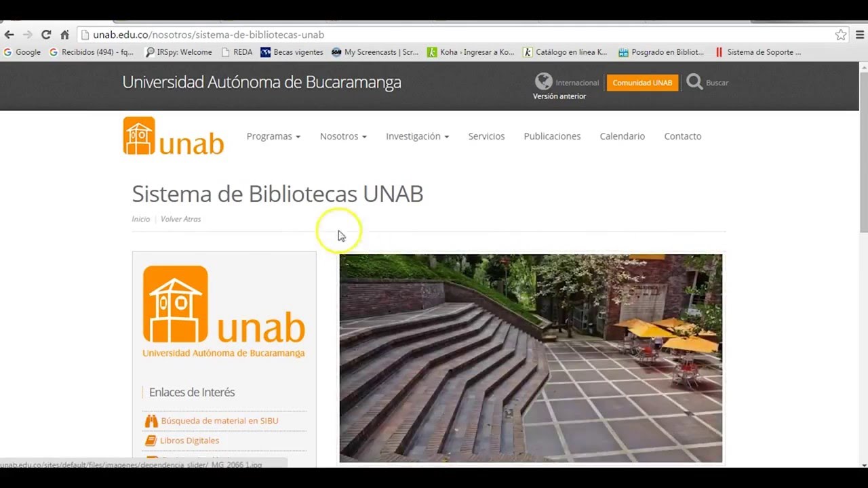868x488 pixels.
Task: Open the Google bookmark
Action: pyautogui.click(x=22, y=52)
